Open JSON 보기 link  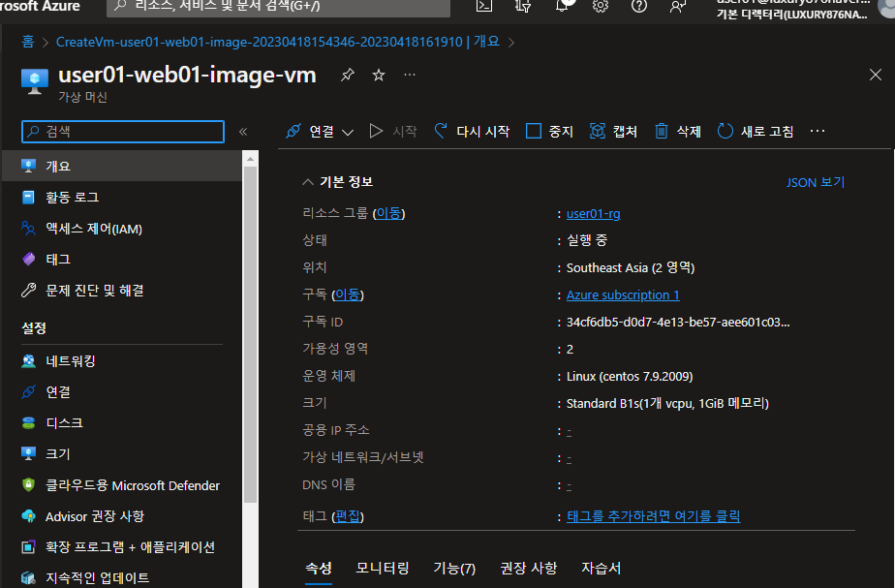click(816, 182)
